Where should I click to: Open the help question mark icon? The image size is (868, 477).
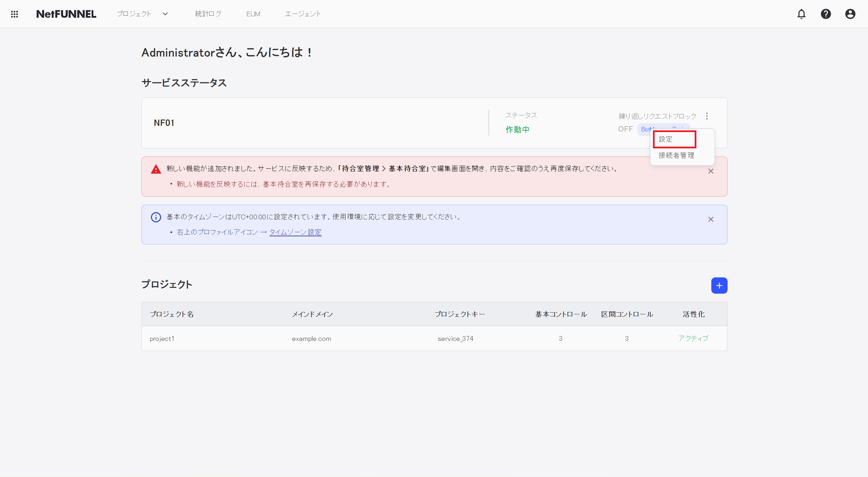tap(826, 14)
